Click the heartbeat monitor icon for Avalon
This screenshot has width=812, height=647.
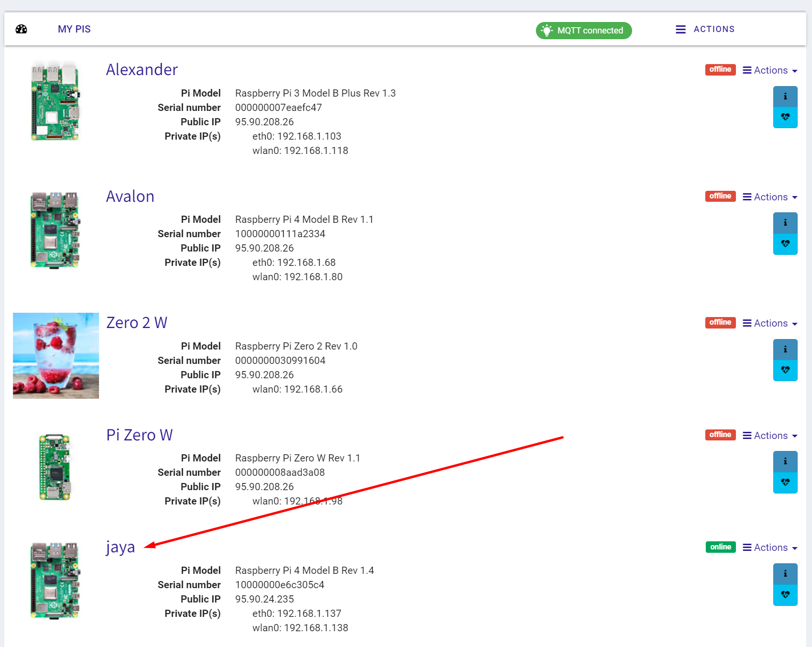click(785, 244)
